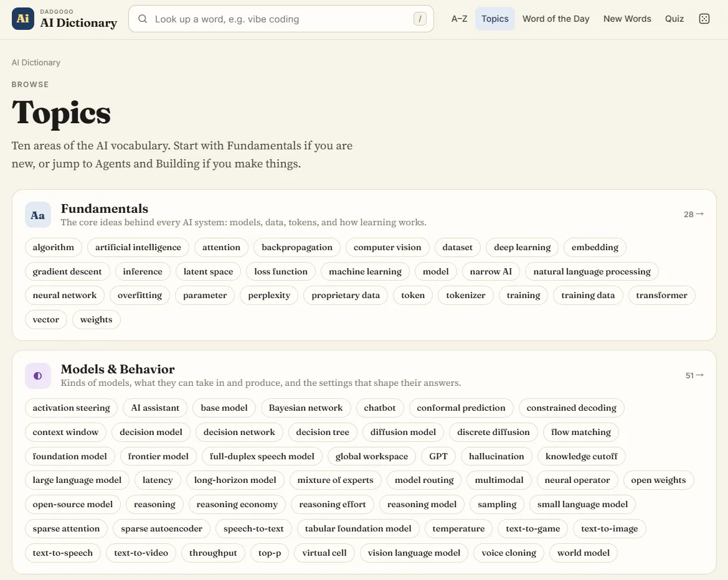Select the Topics navigation tab

point(495,19)
